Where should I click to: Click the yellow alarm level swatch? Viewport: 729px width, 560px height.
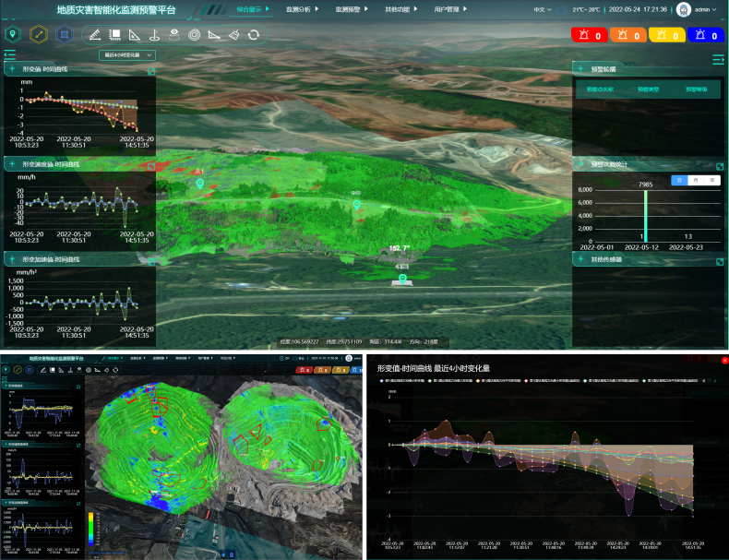click(665, 36)
